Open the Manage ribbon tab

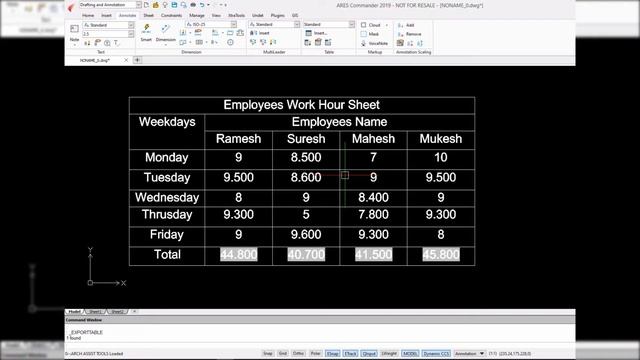point(197,16)
